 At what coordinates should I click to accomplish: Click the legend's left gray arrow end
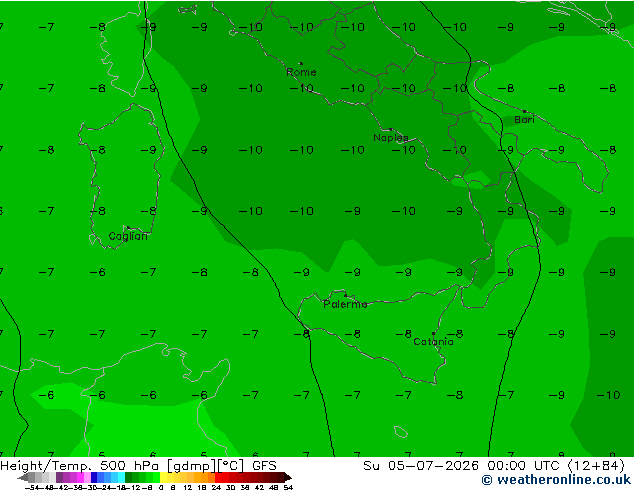click(23, 477)
